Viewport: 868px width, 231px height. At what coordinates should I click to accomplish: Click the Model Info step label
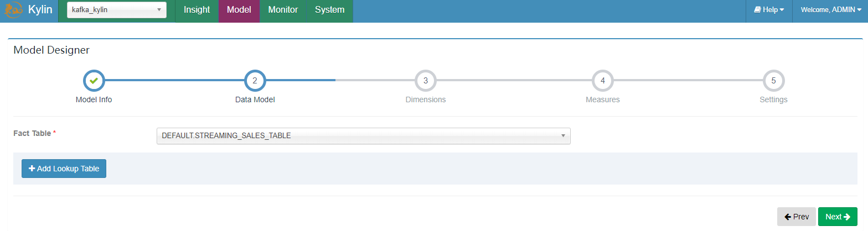point(94,100)
